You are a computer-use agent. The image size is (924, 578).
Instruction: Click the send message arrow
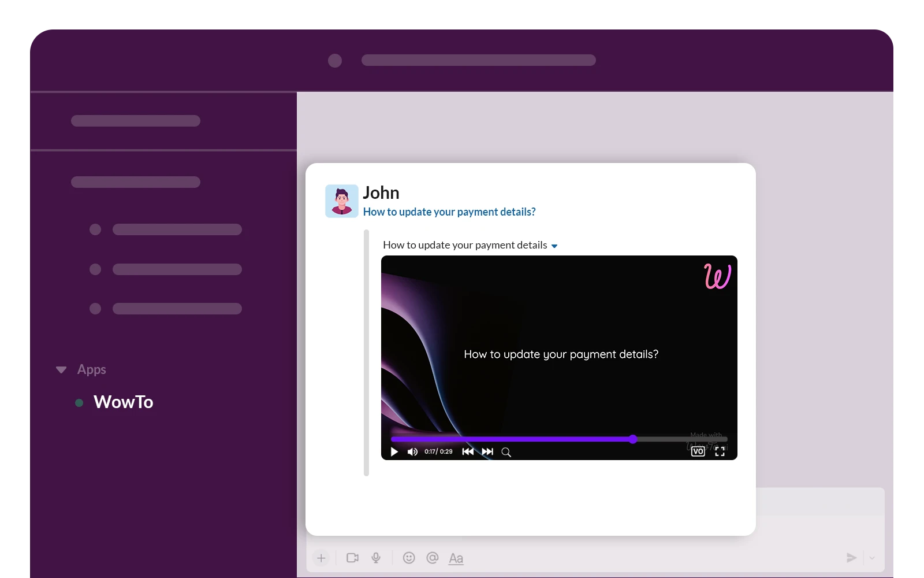click(851, 557)
